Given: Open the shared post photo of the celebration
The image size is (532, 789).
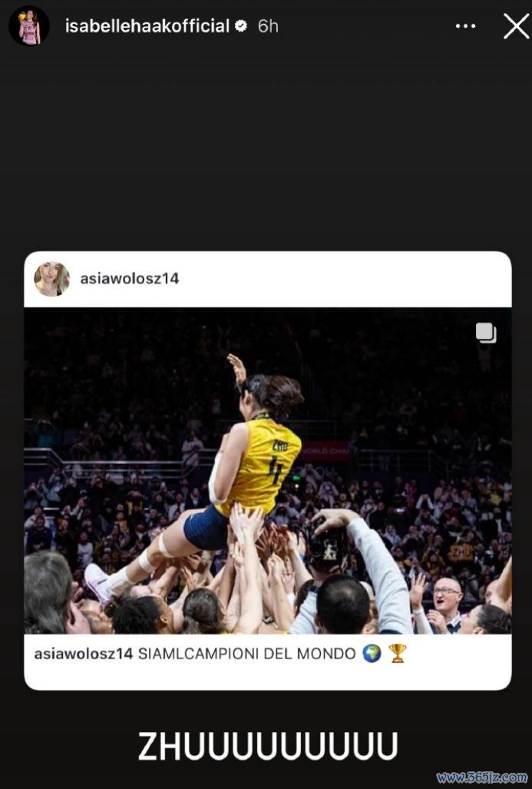Looking at the screenshot, I should (x=268, y=470).
